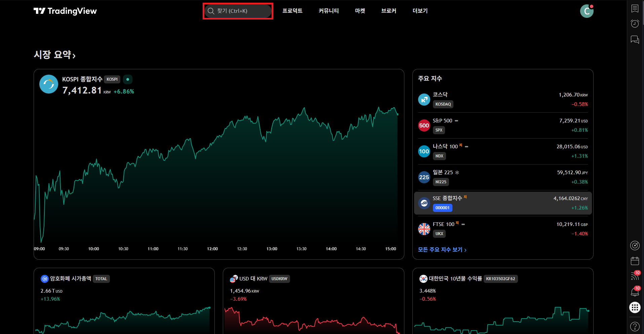Open the 마켓 menu
The width and height of the screenshot is (644, 334).
pyautogui.click(x=360, y=11)
